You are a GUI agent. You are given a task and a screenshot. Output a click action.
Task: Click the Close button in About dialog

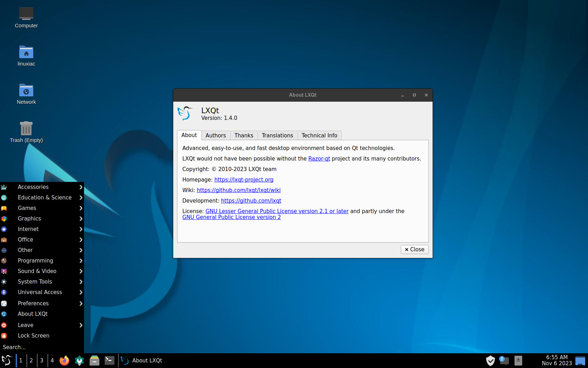tap(414, 250)
